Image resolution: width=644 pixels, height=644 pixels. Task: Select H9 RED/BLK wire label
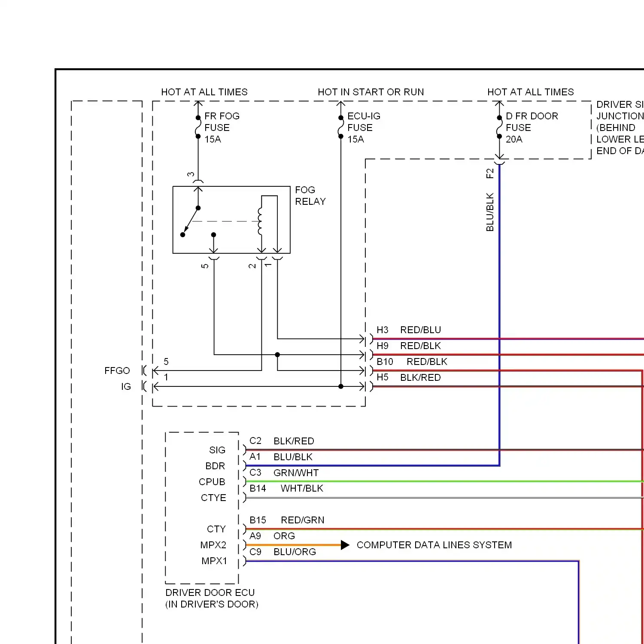pyautogui.click(x=409, y=346)
